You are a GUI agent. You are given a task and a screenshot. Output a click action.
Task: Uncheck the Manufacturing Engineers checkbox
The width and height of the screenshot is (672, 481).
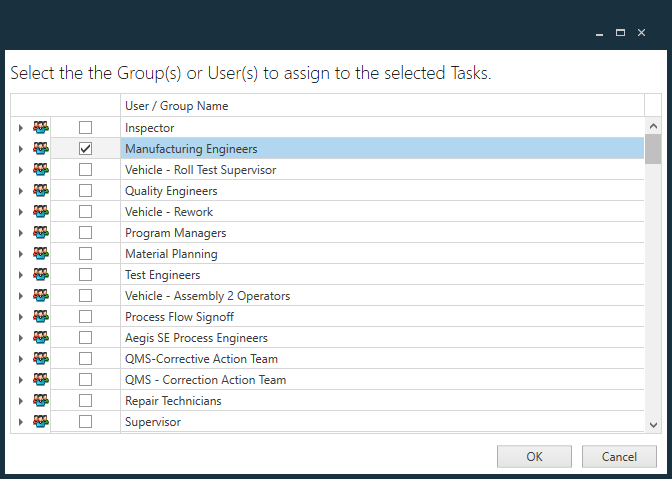coord(85,149)
